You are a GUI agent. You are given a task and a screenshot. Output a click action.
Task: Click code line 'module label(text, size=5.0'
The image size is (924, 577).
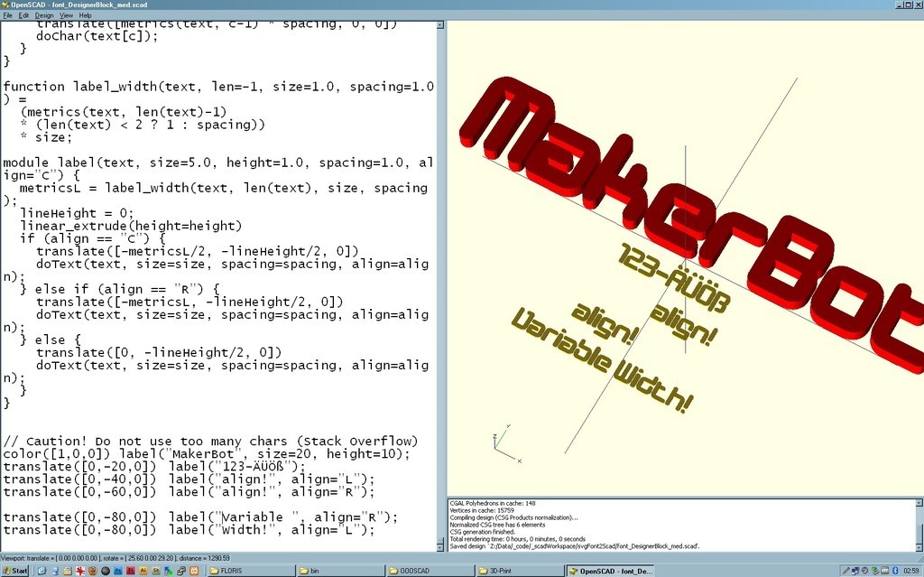coord(218,163)
